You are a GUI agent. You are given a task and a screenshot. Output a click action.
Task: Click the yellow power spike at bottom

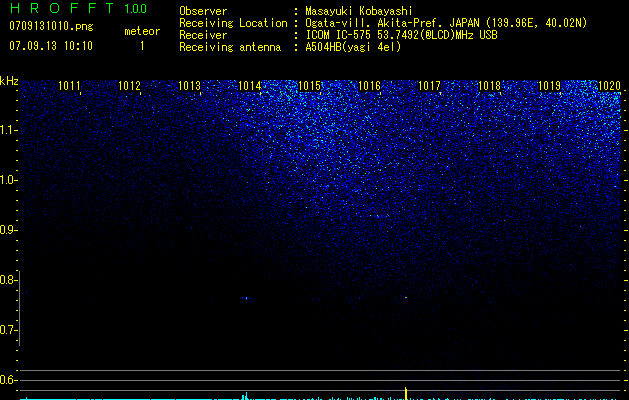click(406, 394)
